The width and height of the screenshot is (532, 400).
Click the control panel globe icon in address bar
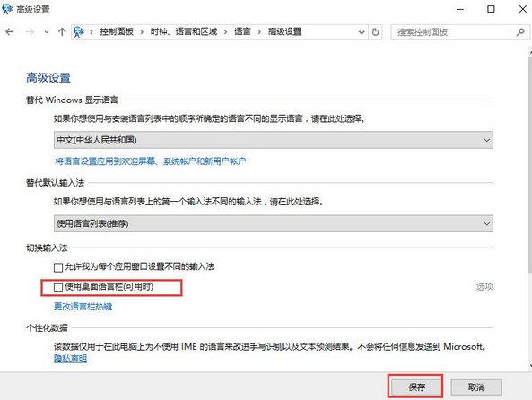(79, 32)
